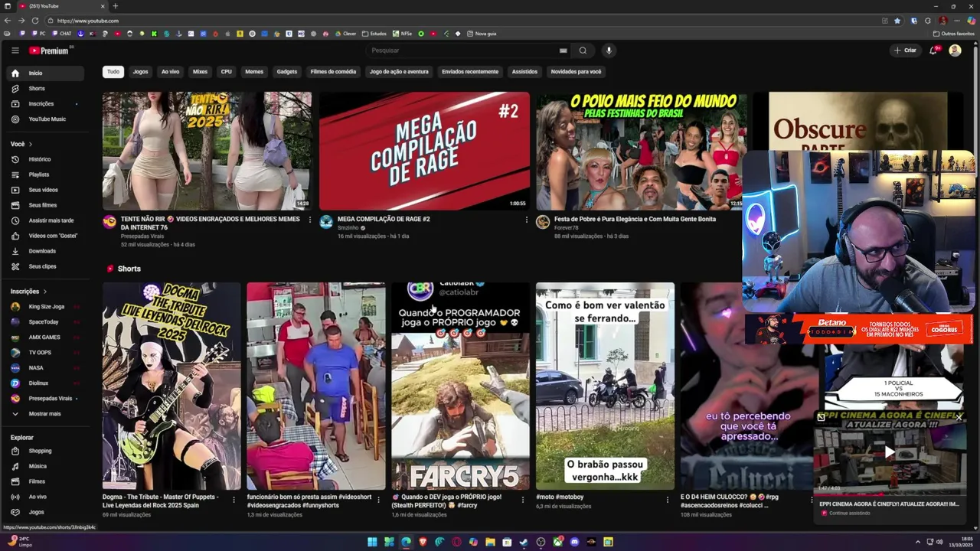Open Downloads in sidebar
Viewport: 980px width, 551px height.
[x=46, y=251]
